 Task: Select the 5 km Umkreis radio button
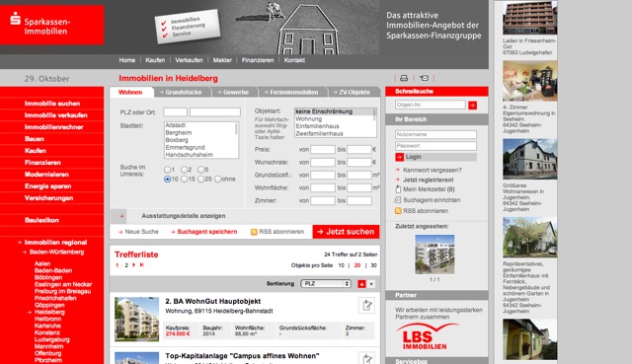(200, 170)
